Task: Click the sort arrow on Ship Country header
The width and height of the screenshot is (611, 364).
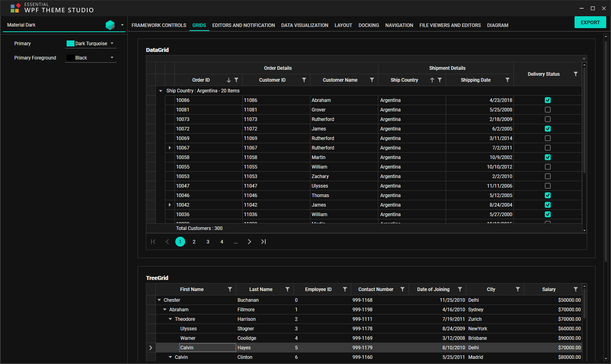Action: click(432, 80)
